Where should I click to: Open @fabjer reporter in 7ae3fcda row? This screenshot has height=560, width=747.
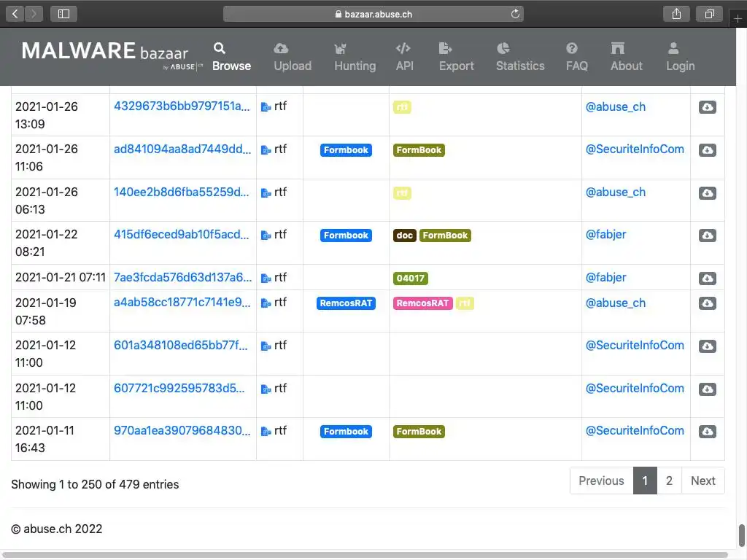[x=605, y=277]
